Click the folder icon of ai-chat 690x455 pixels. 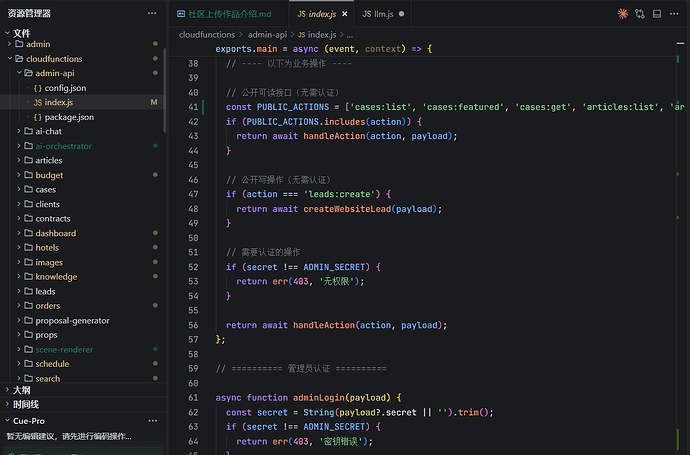tap(29, 131)
